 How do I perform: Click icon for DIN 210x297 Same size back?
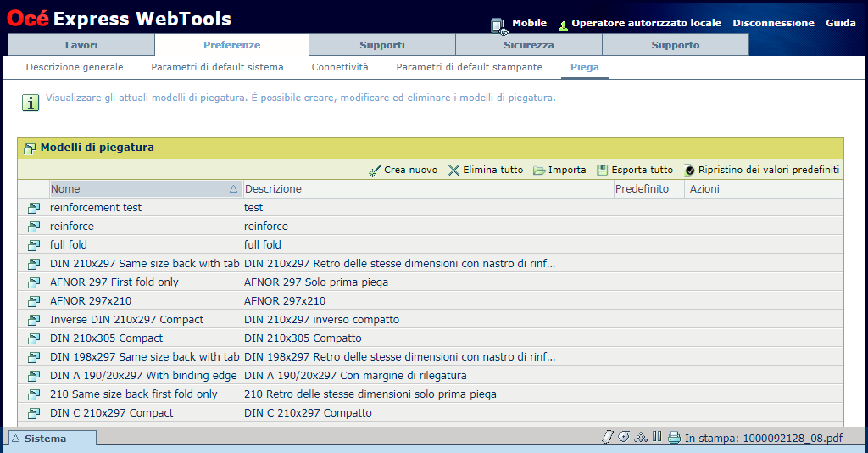coord(34,264)
